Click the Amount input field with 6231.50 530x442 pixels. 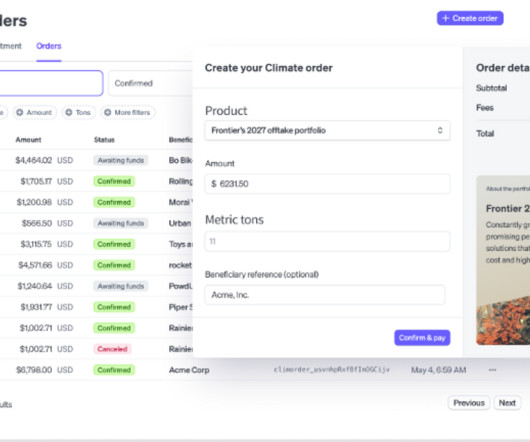pos(327,184)
